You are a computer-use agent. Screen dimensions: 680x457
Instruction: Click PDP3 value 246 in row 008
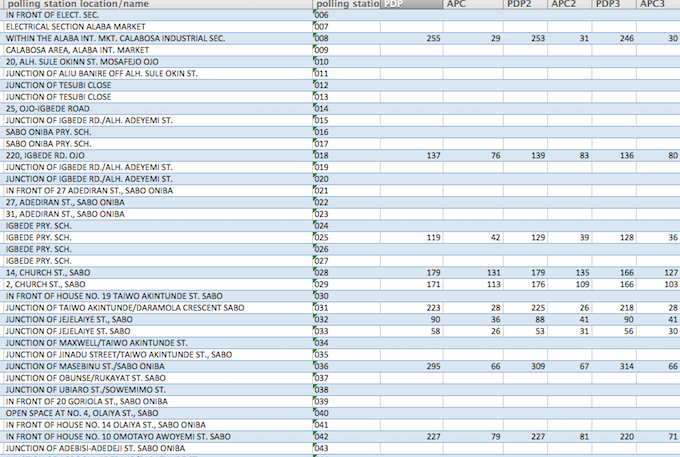click(x=614, y=38)
